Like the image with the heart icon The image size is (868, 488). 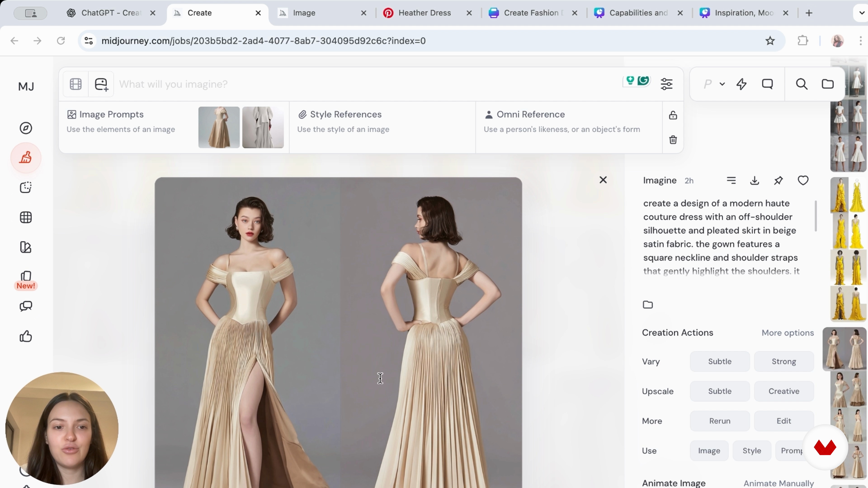[803, 181]
